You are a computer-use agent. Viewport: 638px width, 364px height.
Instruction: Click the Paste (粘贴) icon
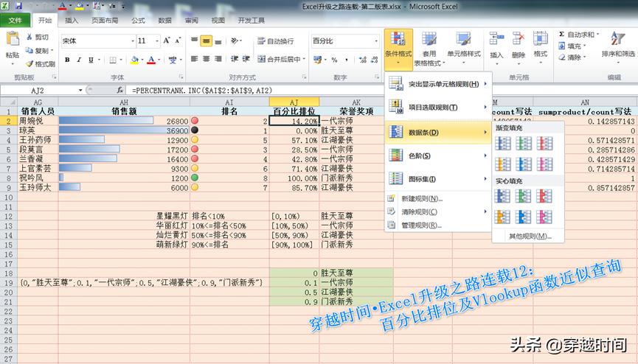click(x=13, y=39)
